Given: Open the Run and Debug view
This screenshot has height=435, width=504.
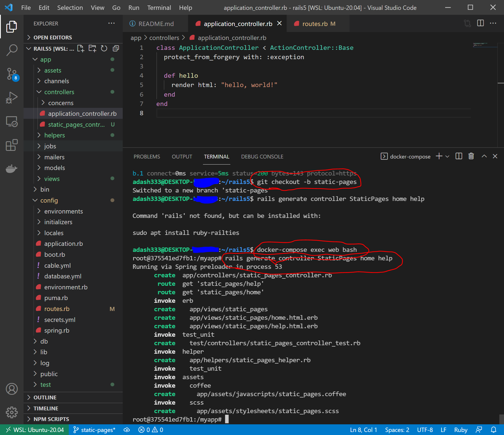Looking at the screenshot, I should (x=12, y=98).
